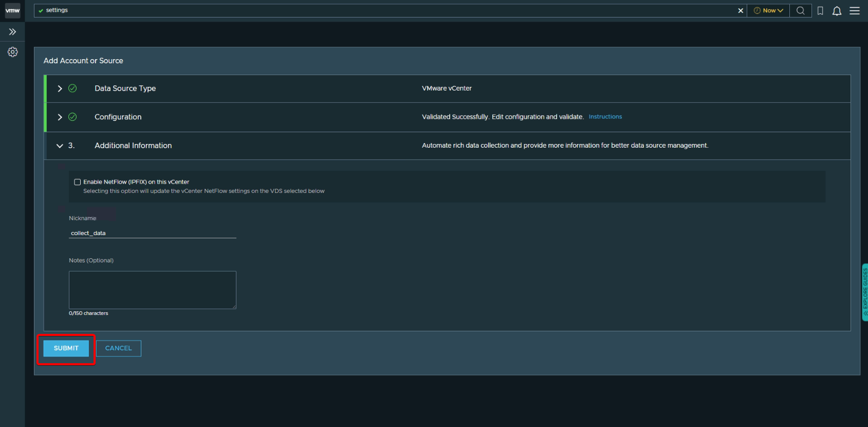Cancel adding the account
Image resolution: width=868 pixels, height=427 pixels.
pos(118,348)
